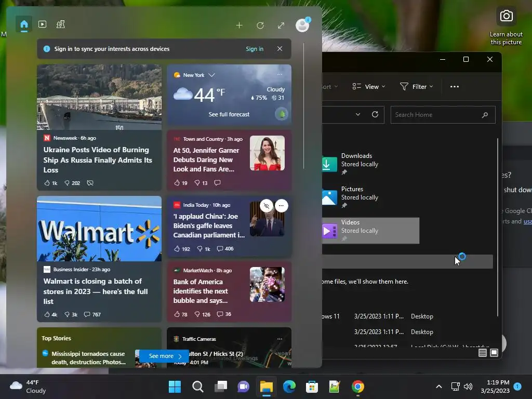The height and width of the screenshot is (399, 532).
Task: Click the See more button
Action: (x=164, y=356)
